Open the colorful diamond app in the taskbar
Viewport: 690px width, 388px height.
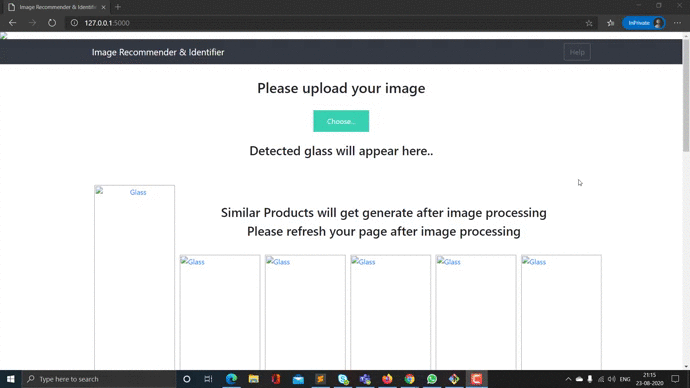pos(454,379)
